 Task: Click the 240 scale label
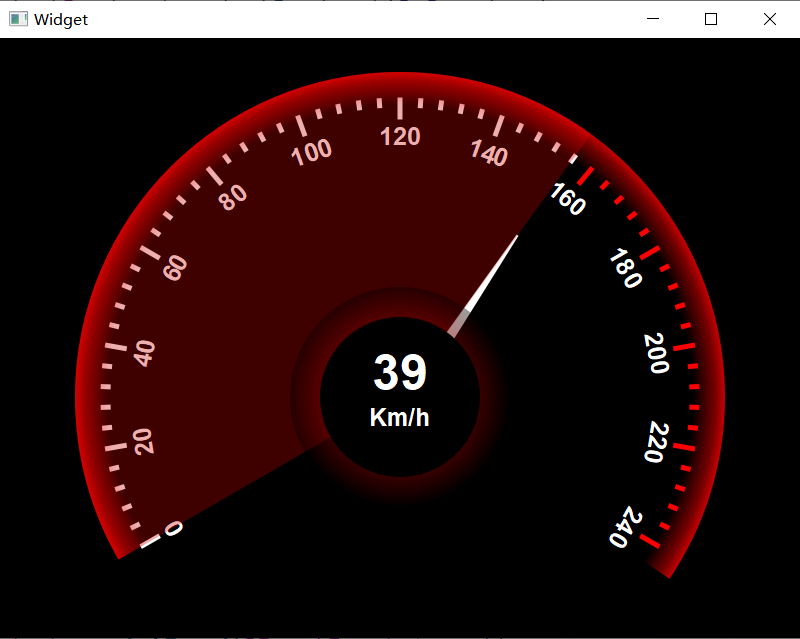[626, 527]
